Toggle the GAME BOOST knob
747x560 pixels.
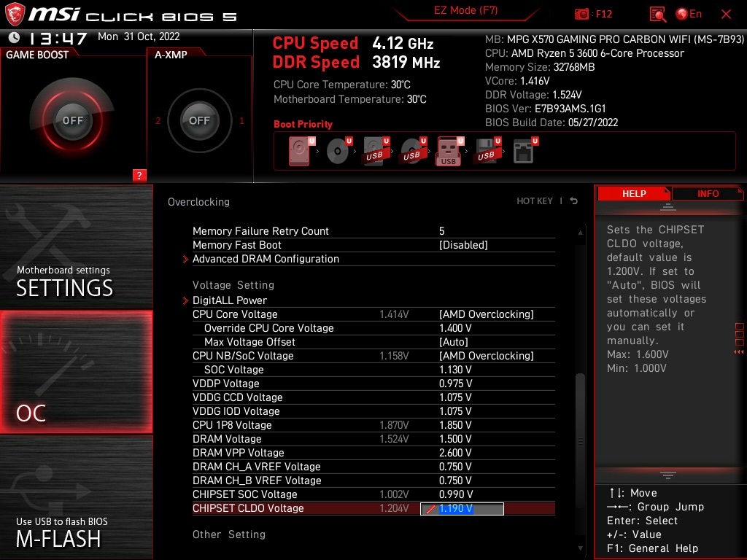(72, 120)
